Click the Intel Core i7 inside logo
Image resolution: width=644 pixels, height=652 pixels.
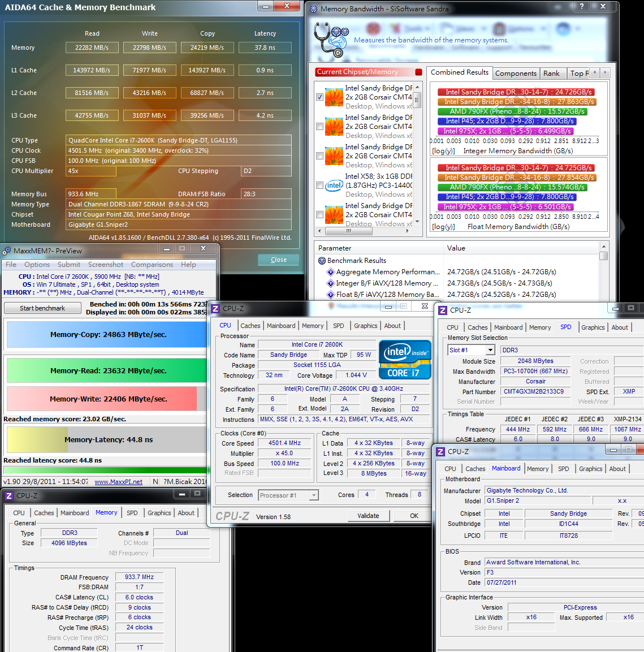(404, 360)
